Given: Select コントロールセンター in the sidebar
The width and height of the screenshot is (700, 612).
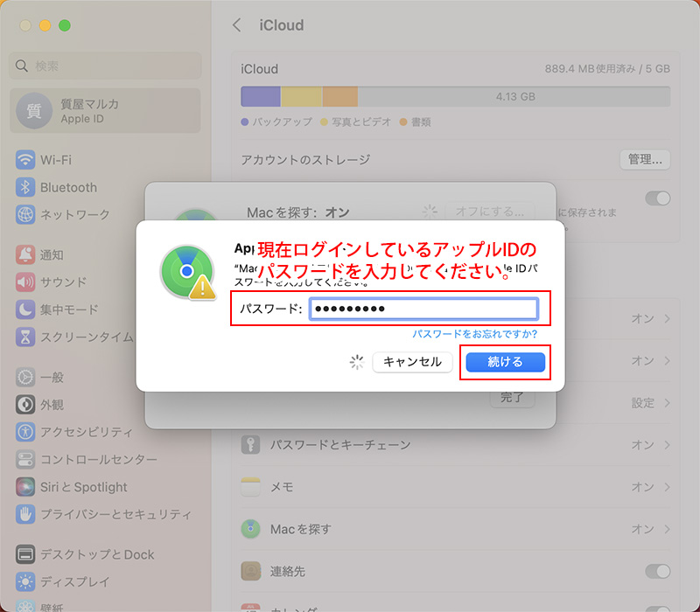Looking at the screenshot, I should [98, 459].
